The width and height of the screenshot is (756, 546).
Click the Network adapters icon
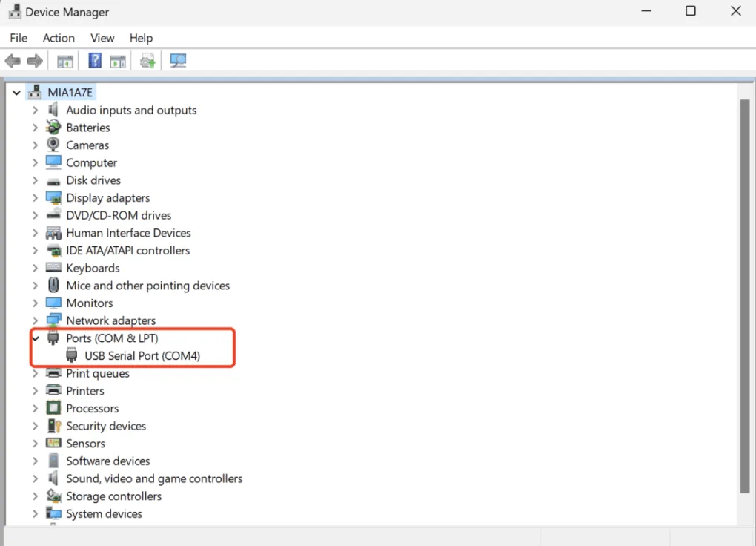tap(53, 320)
